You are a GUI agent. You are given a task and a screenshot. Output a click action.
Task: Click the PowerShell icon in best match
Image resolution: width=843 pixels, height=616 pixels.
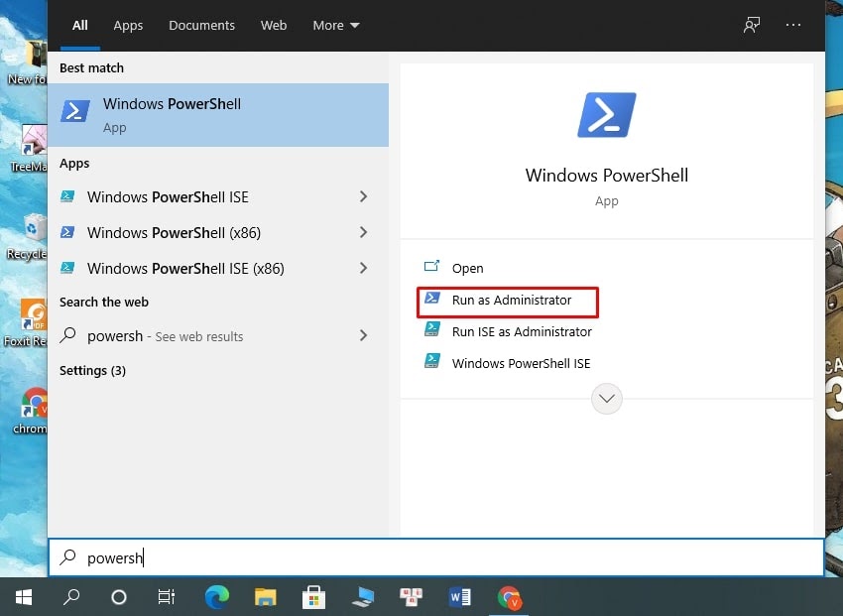click(74, 112)
